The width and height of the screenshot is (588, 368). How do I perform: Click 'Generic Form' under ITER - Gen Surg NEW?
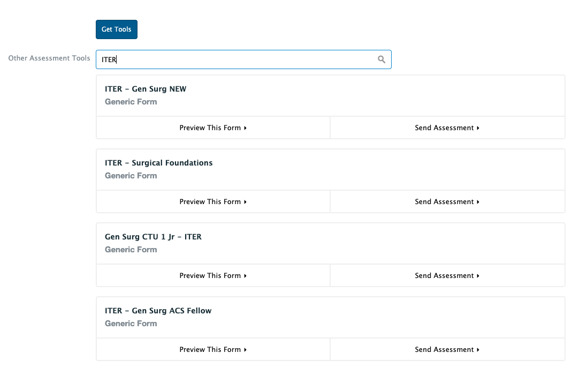click(x=131, y=102)
